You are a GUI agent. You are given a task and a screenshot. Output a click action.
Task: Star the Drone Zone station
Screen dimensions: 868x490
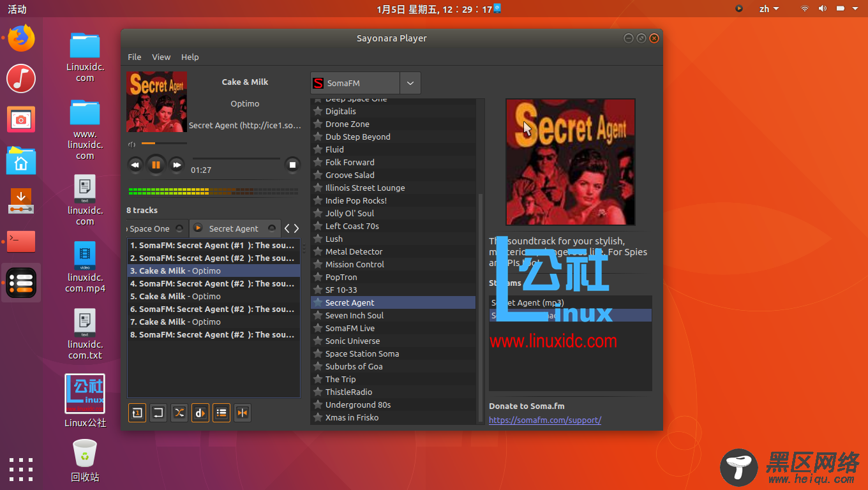click(318, 124)
